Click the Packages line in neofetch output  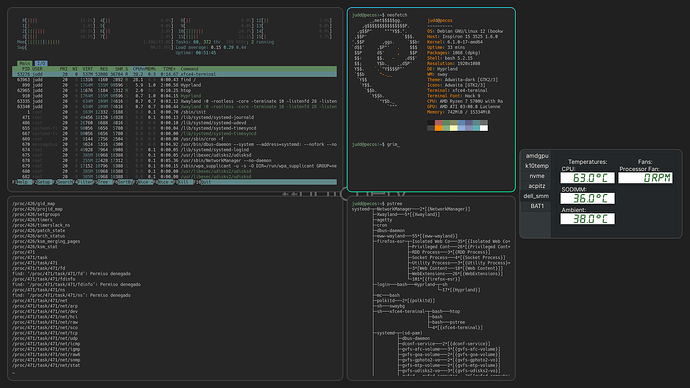(x=453, y=53)
